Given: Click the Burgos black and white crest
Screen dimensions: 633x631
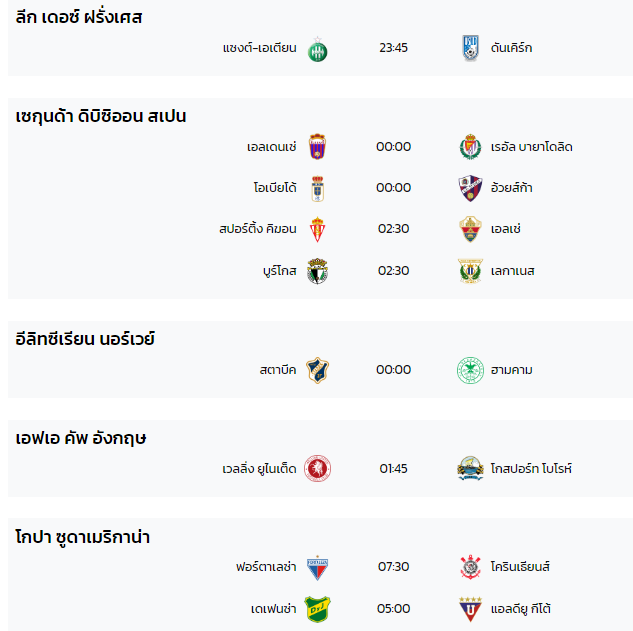Looking at the screenshot, I should [317, 271].
